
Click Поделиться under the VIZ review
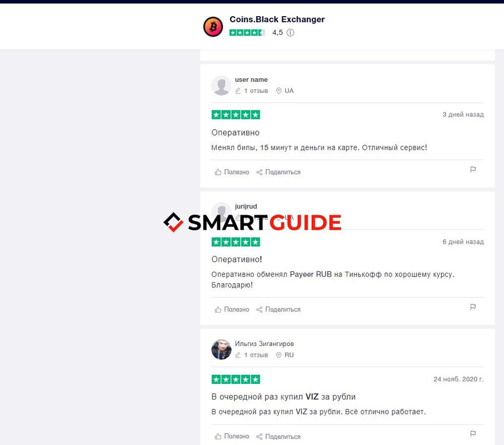click(x=283, y=437)
